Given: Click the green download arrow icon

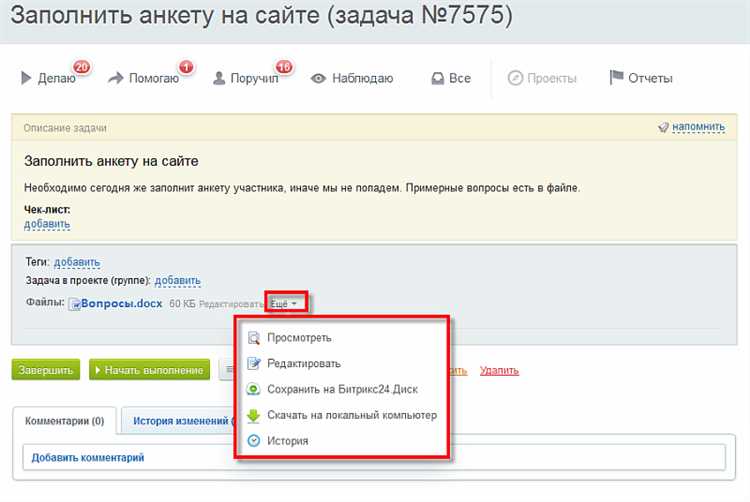Looking at the screenshot, I should (x=254, y=416).
